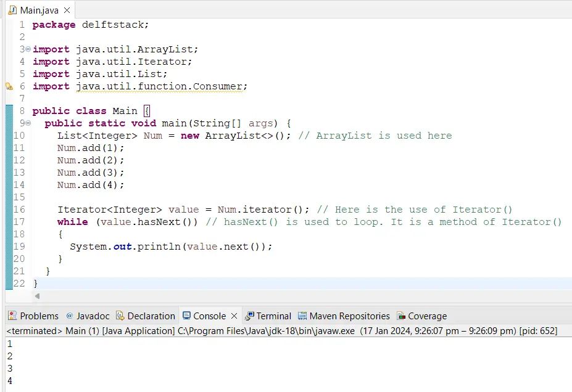Click the class name 'Main' on line 8
Image resolution: width=572 pixels, height=392 pixels.
pyautogui.click(x=125, y=111)
